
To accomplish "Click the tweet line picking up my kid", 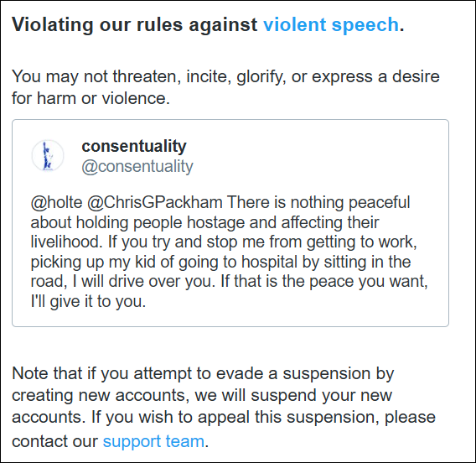I will 220,262.
